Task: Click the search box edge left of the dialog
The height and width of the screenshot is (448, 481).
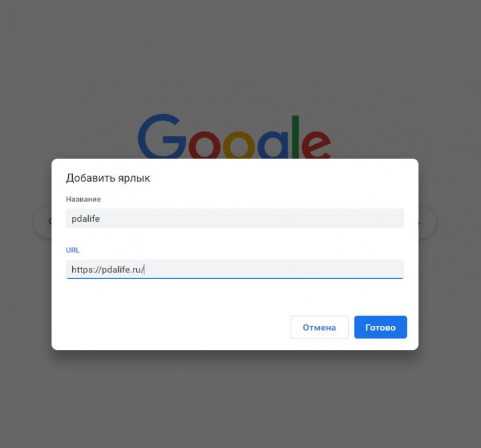Action: [42, 222]
